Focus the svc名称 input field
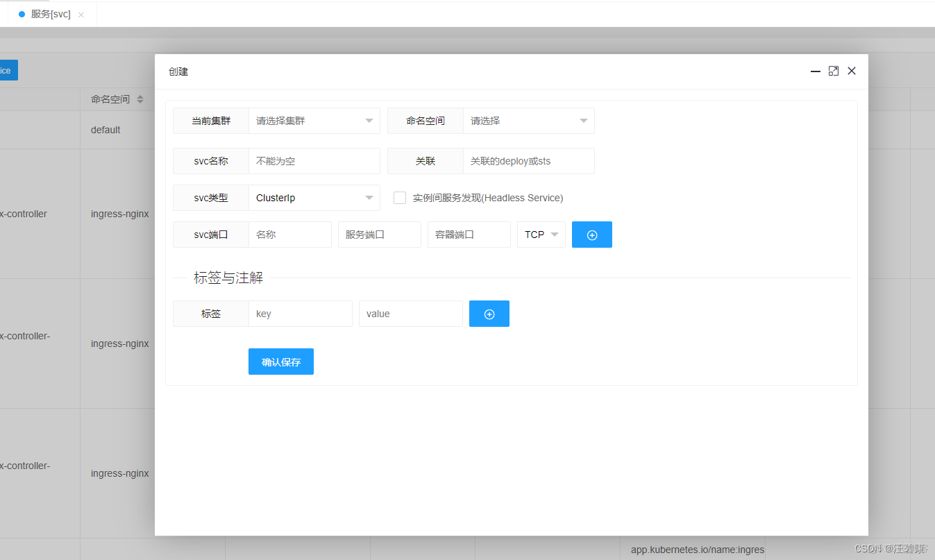The image size is (935, 560). pyautogui.click(x=314, y=161)
